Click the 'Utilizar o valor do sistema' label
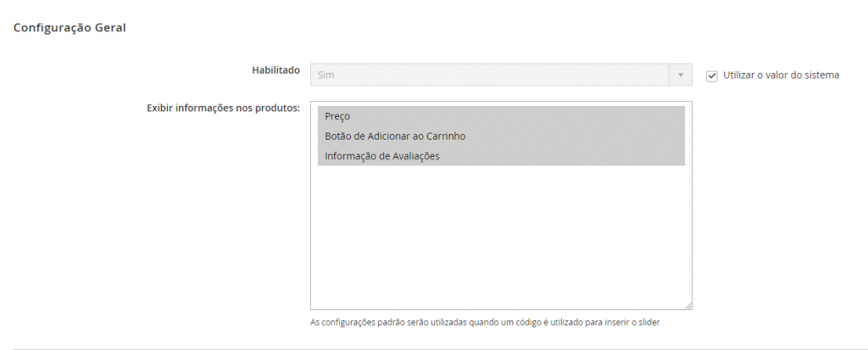Viewport: 868px width, 350px height. 781,75
